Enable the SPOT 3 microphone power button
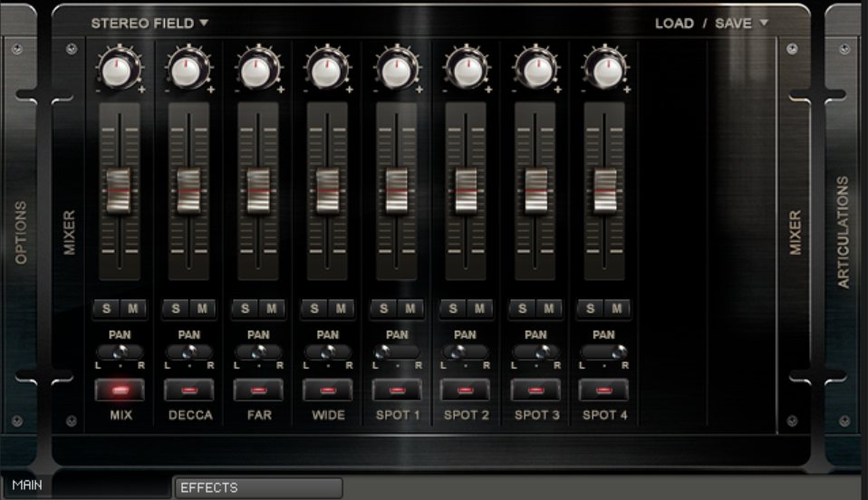Viewport: 868px width, 500px height. (x=535, y=390)
